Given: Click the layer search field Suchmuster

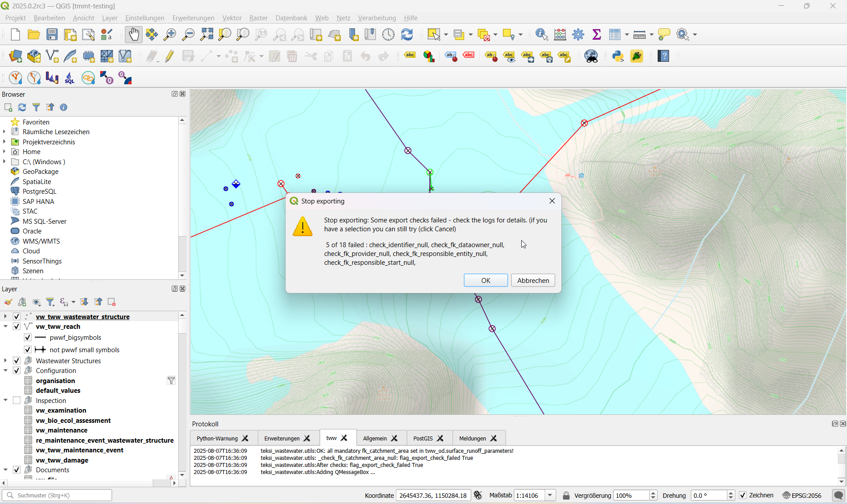Looking at the screenshot, I should click(57, 495).
